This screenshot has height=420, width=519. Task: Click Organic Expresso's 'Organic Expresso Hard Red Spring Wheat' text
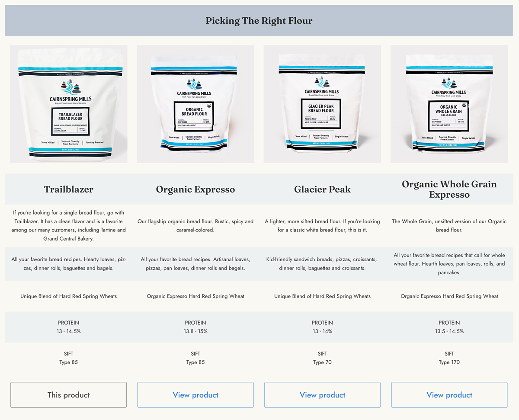(x=195, y=296)
